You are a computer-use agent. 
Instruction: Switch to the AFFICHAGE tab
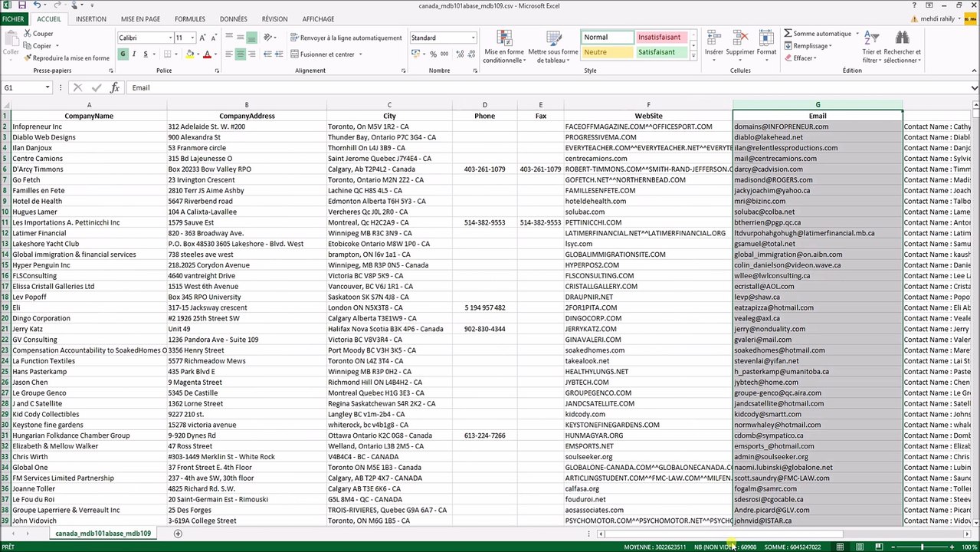318,19
